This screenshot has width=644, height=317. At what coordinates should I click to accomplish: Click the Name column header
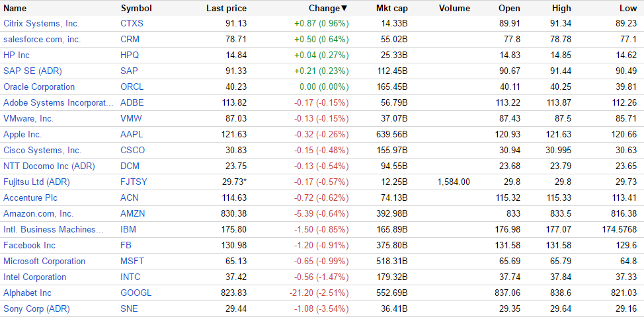pos(15,9)
